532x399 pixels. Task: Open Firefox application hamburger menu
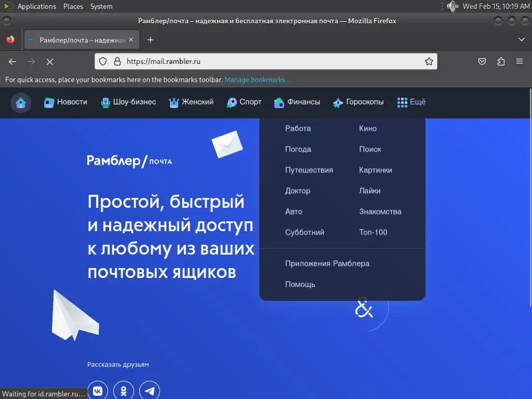(x=520, y=61)
